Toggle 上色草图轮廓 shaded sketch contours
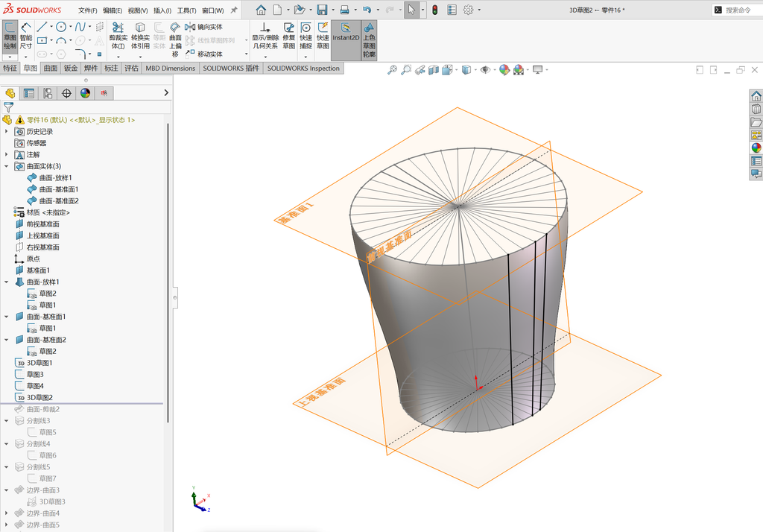 click(x=369, y=40)
